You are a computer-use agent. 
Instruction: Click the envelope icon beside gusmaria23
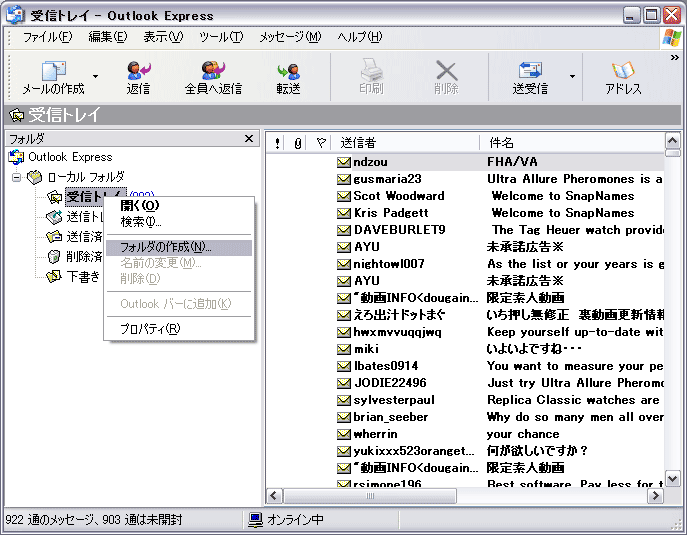[344, 179]
